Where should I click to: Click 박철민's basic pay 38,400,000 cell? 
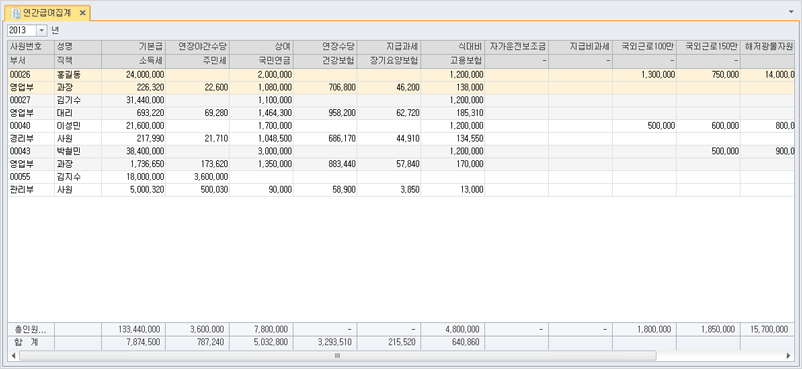133,151
